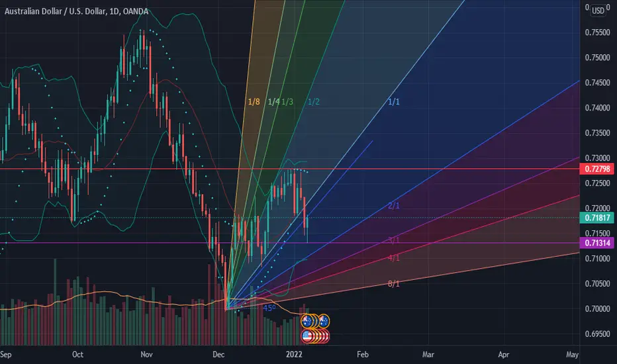Click the Feb label on the time axis
The height and width of the screenshot is (364, 617).
362,355
